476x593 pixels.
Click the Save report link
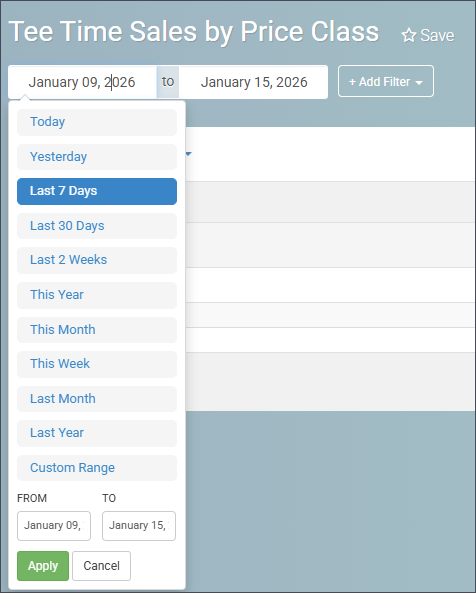[x=428, y=36]
